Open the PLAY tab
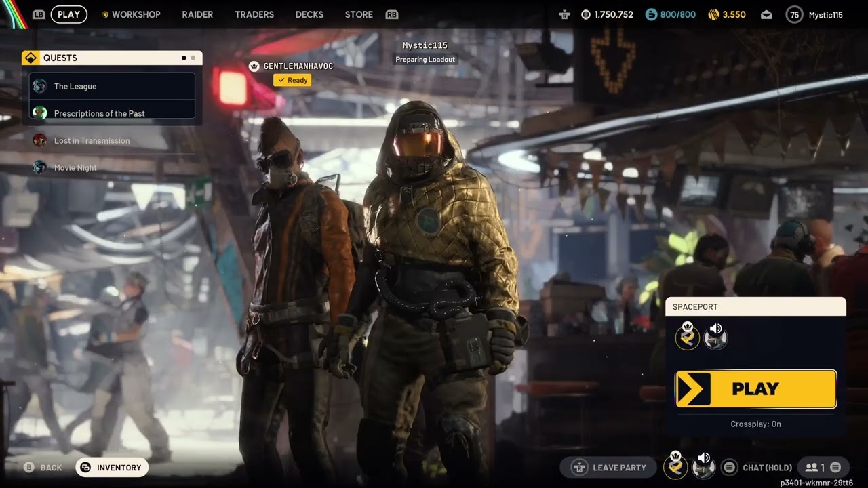 (x=68, y=14)
